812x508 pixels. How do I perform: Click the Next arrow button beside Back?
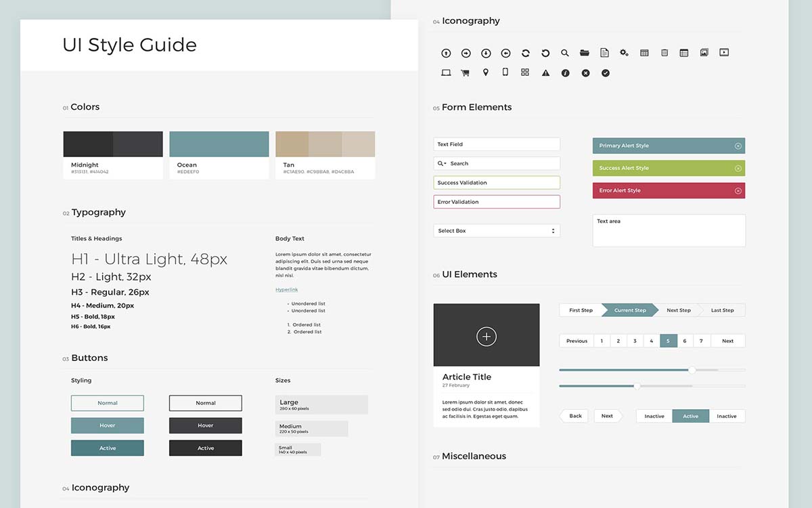(608, 416)
